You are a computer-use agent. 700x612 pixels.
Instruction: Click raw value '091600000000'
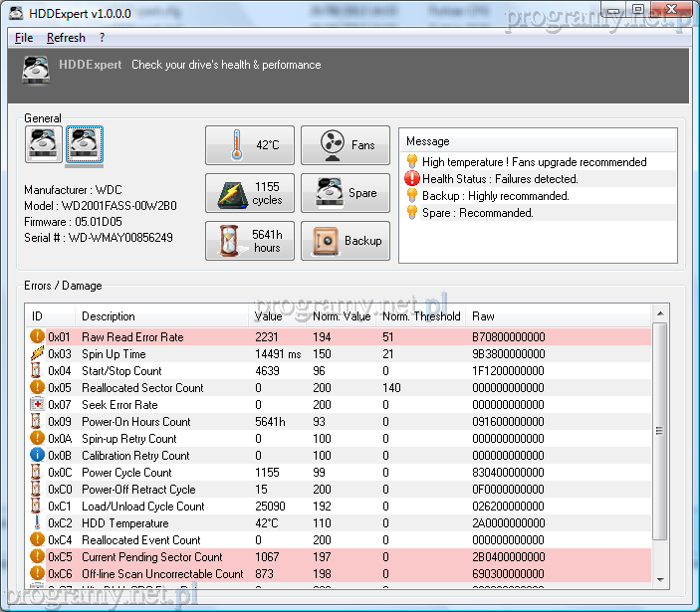pos(508,422)
